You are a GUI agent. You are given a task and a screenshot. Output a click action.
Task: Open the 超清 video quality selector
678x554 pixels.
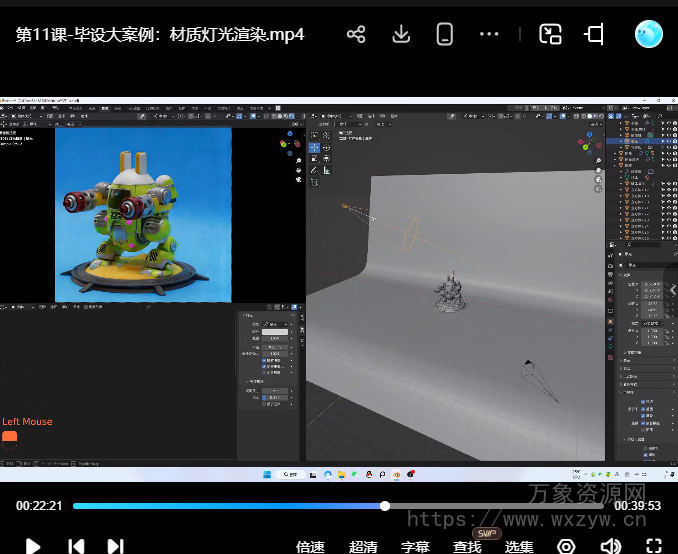[x=363, y=546]
